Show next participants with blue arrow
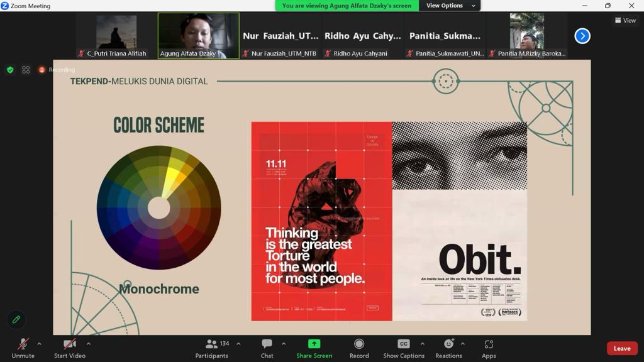Screen dimensions: 644x362 point(582,36)
